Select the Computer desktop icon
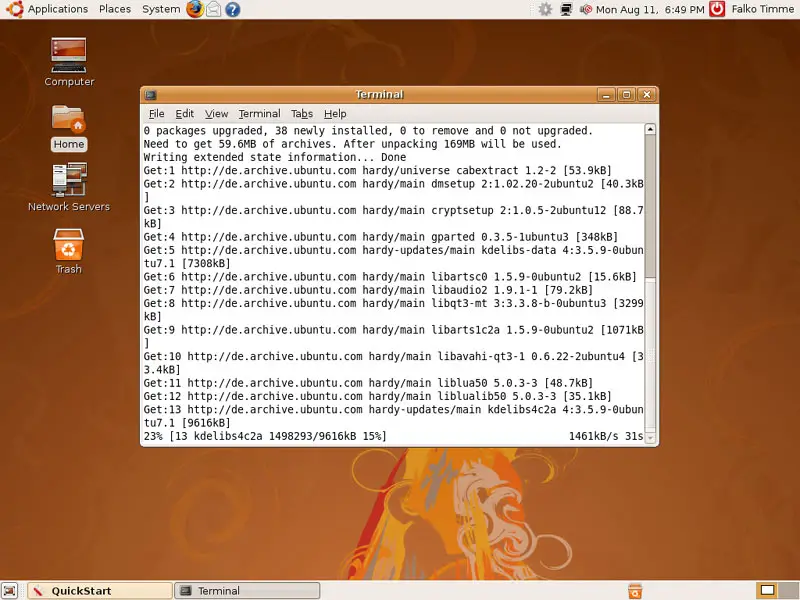Image resolution: width=800 pixels, height=600 pixels. [69, 62]
